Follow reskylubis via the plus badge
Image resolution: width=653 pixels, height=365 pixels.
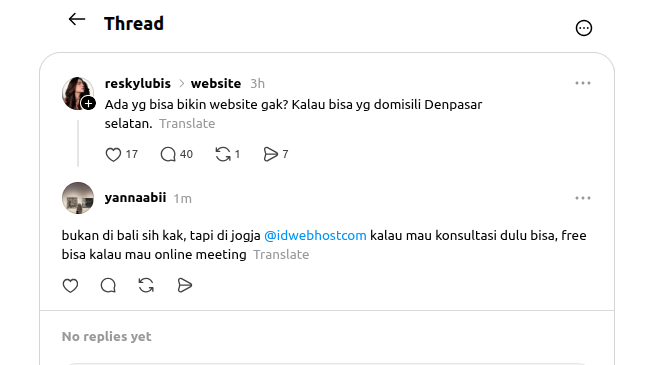pyautogui.click(x=88, y=103)
